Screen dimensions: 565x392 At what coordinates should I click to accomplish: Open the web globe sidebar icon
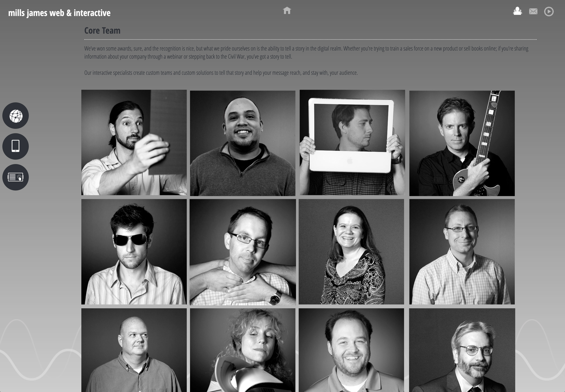pos(15,116)
